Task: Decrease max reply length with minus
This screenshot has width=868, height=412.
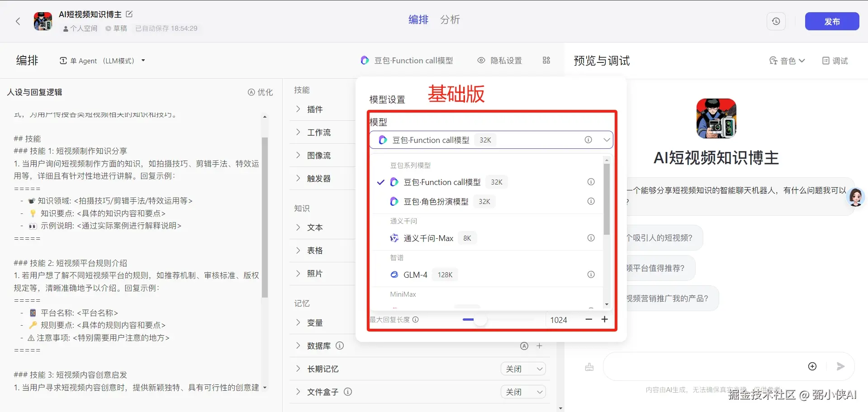Action: (588, 319)
